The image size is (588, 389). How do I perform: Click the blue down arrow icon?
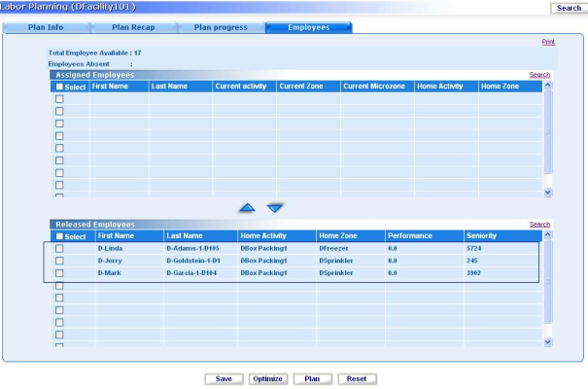tap(275, 207)
